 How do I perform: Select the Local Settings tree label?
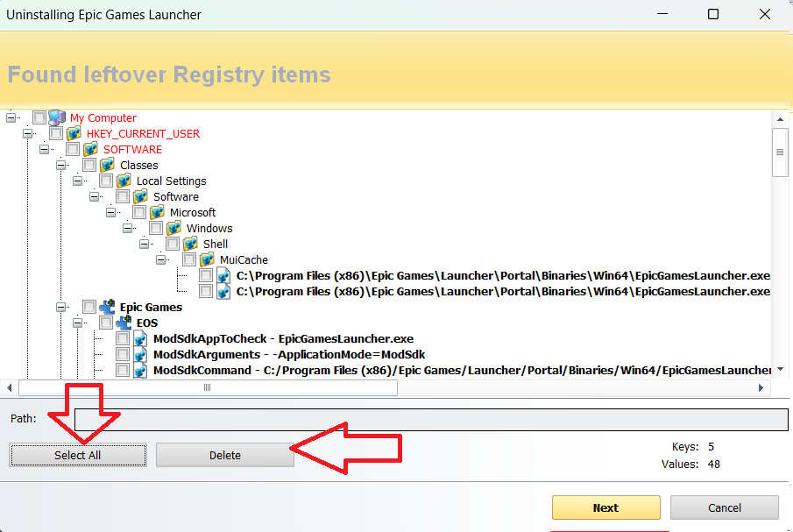pos(172,181)
